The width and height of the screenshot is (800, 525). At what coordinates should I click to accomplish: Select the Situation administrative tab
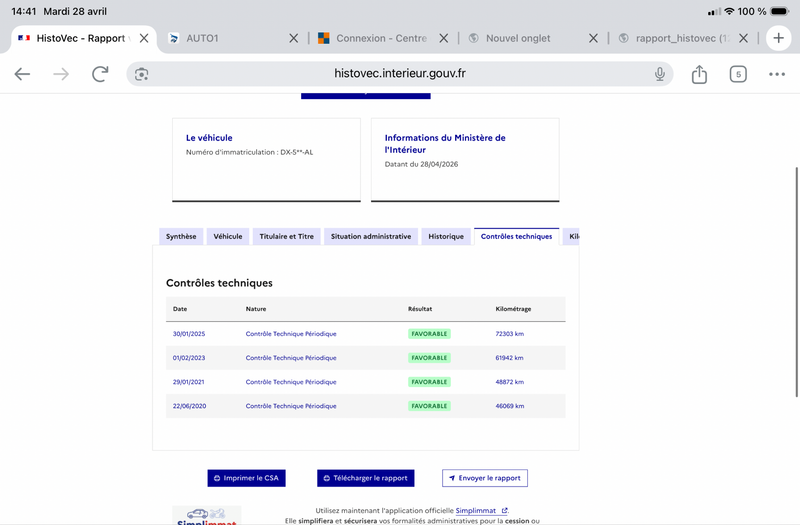click(x=370, y=237)
